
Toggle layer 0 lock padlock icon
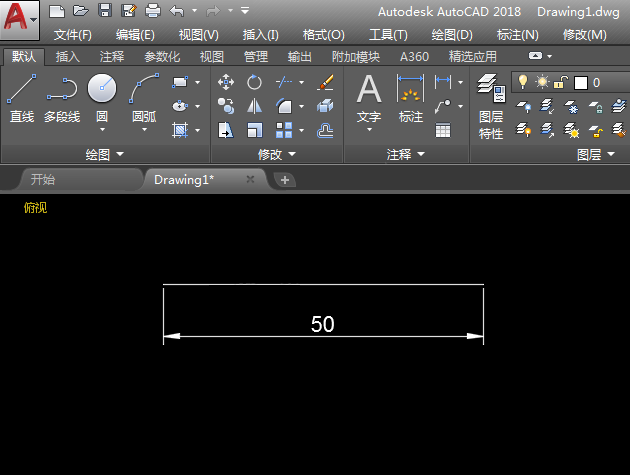[561, 82]
